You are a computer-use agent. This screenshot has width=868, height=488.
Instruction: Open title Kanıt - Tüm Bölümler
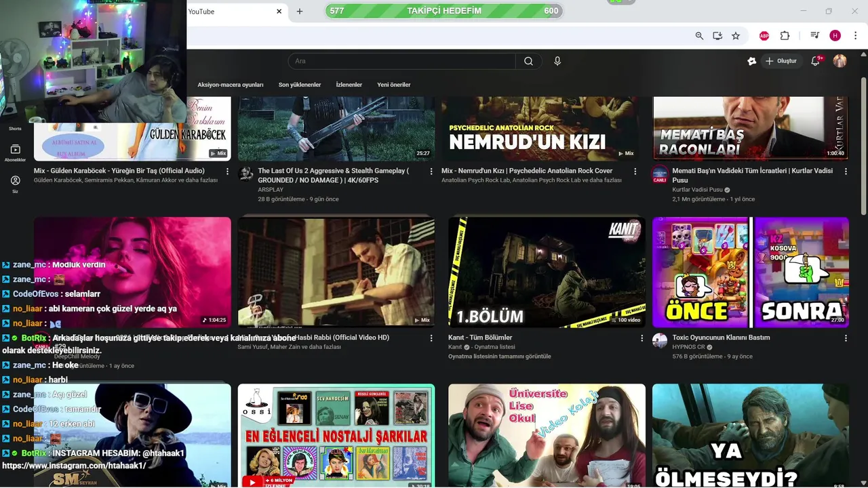tap(480, 338)
